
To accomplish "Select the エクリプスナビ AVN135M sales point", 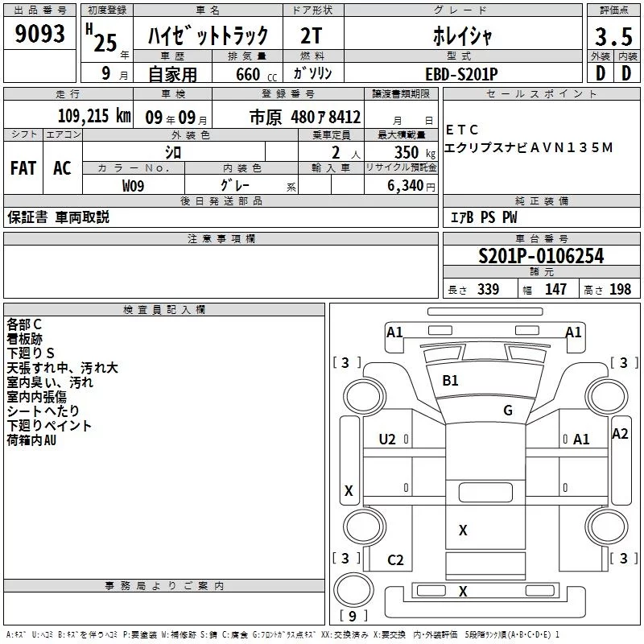I will tap(529, 147).
